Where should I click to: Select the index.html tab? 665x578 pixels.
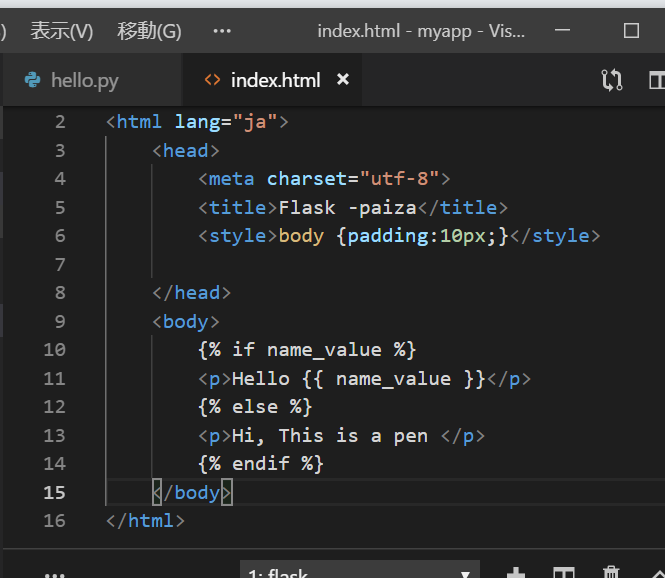(x=275, y=81)
